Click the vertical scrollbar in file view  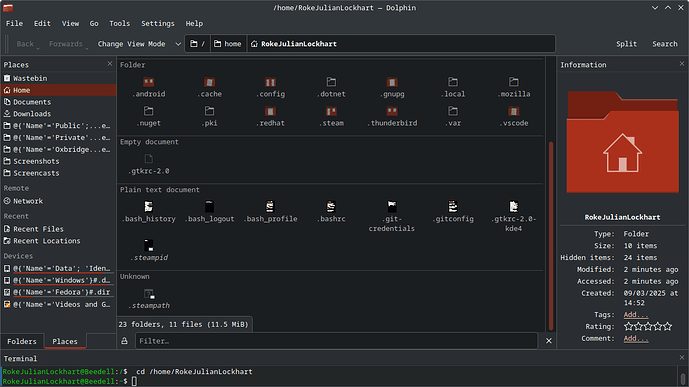click(x=551, y=236)
